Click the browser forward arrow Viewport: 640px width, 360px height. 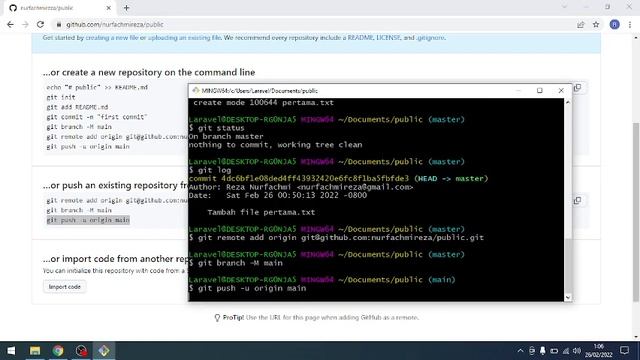coord(25,24)
